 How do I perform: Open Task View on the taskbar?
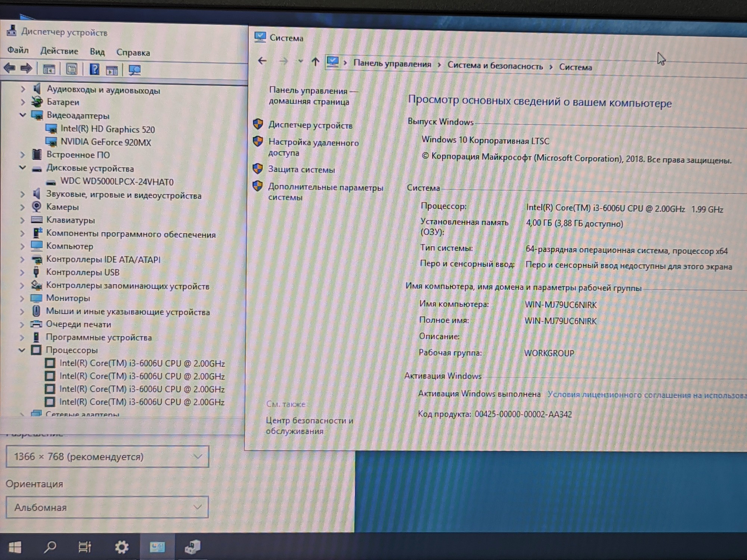(85, 547)
